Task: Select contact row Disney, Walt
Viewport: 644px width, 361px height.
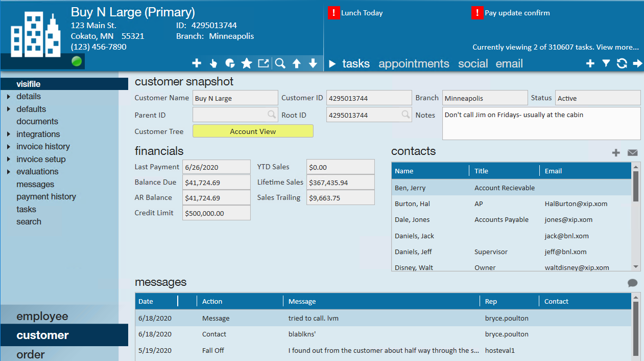Action: point(511,266)
